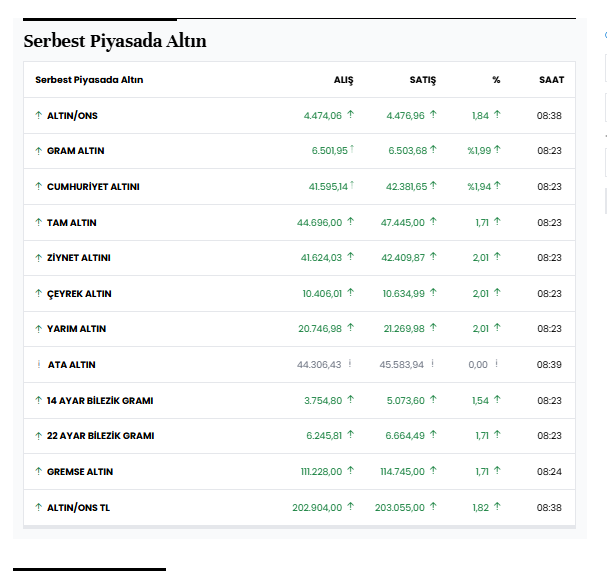Click the arrow after GREMSE ALTIN percent 1,71
Viewport: 607px width, 571px height.
point(497,471)
